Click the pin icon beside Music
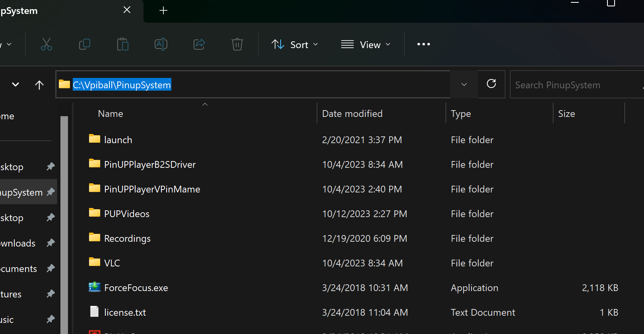 tap(50, 319)
